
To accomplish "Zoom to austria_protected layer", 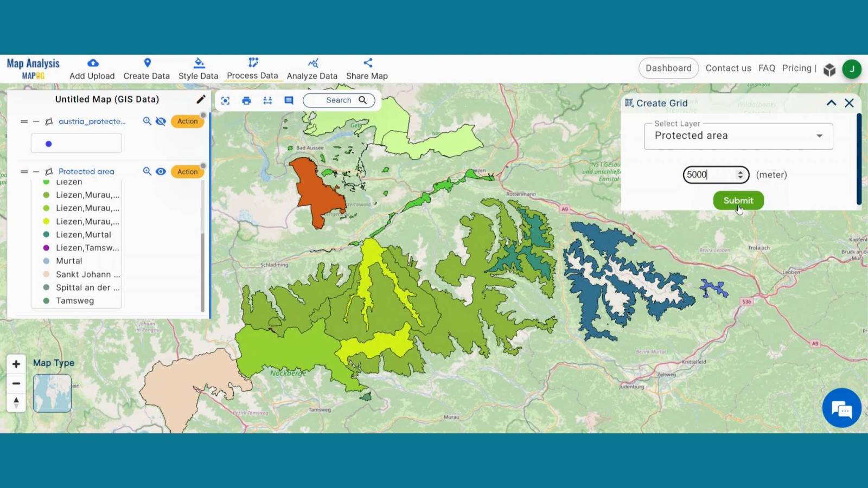I will 147,121.
